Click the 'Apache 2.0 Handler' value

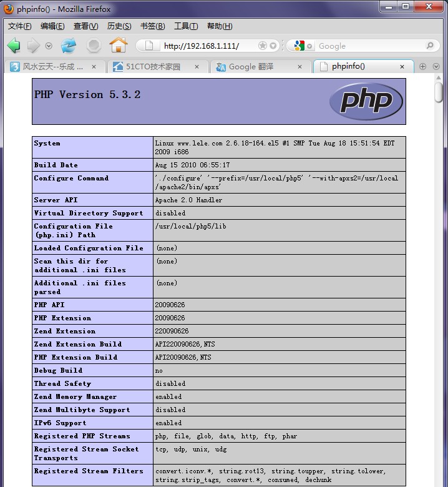[x=188, y=200]
